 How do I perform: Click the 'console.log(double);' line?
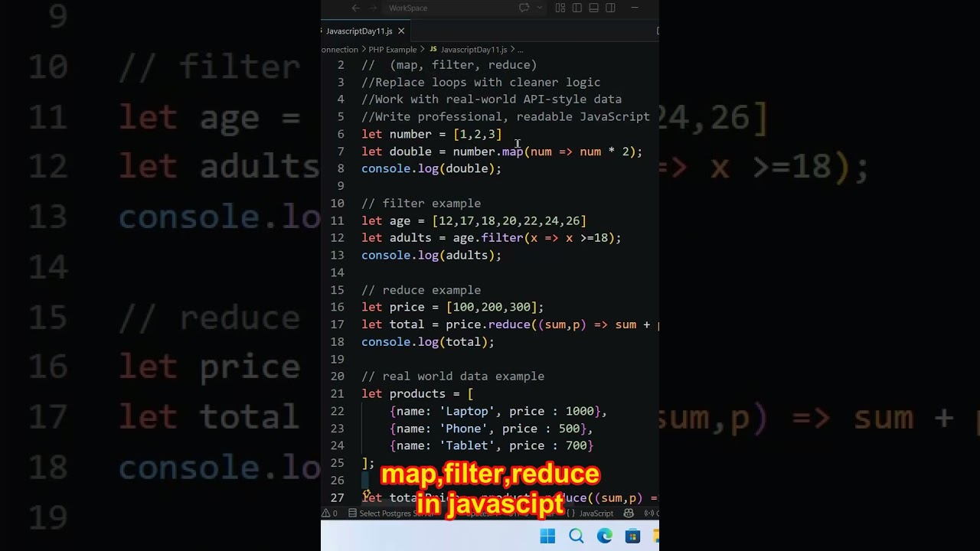(x=432, y=168)
